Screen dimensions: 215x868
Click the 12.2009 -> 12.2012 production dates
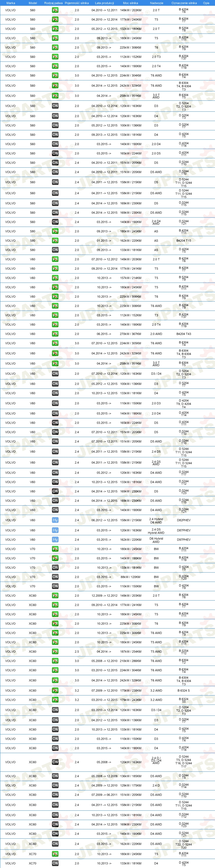coord(104,596)
